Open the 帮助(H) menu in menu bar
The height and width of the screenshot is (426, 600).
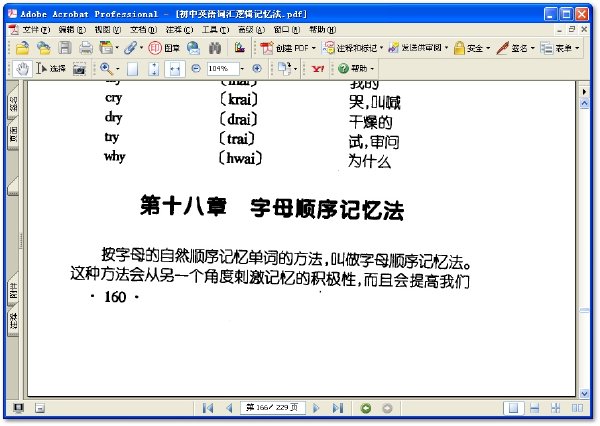(323, 29)
